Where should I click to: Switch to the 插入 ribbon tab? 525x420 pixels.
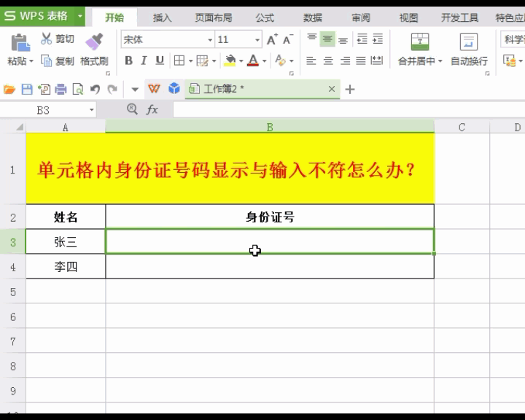163,17
